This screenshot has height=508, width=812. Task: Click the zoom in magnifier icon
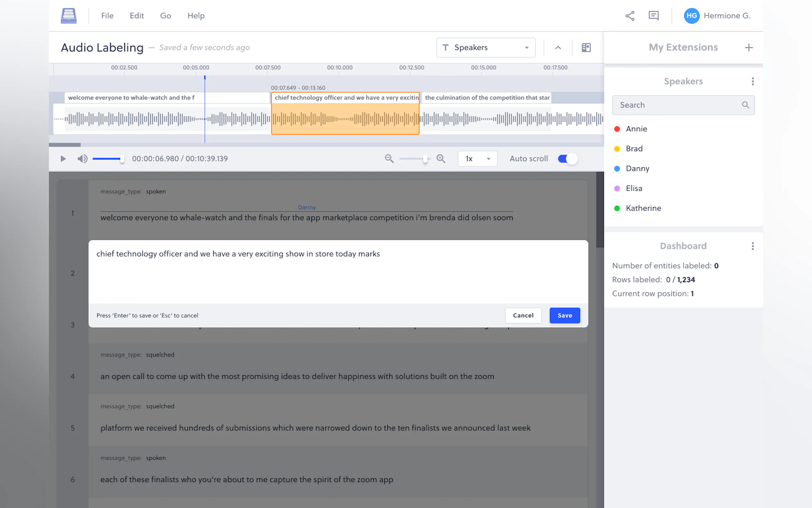pos(441,159)
